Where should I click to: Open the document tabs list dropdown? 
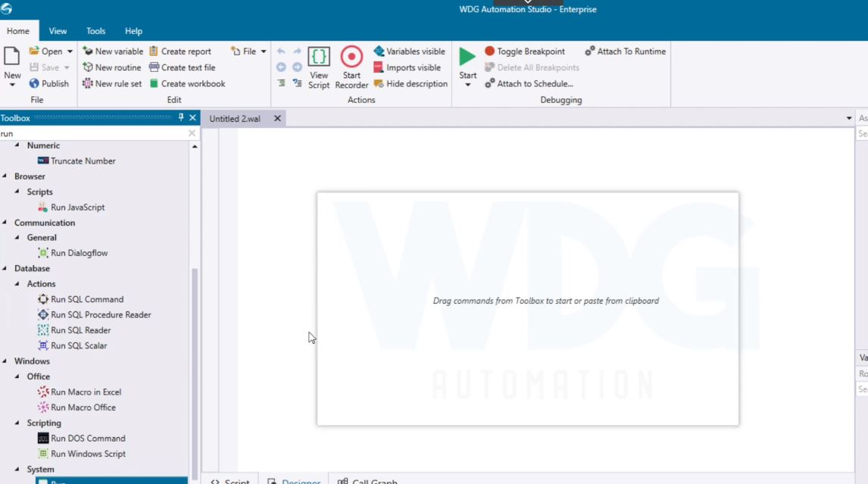coord(848,118)
